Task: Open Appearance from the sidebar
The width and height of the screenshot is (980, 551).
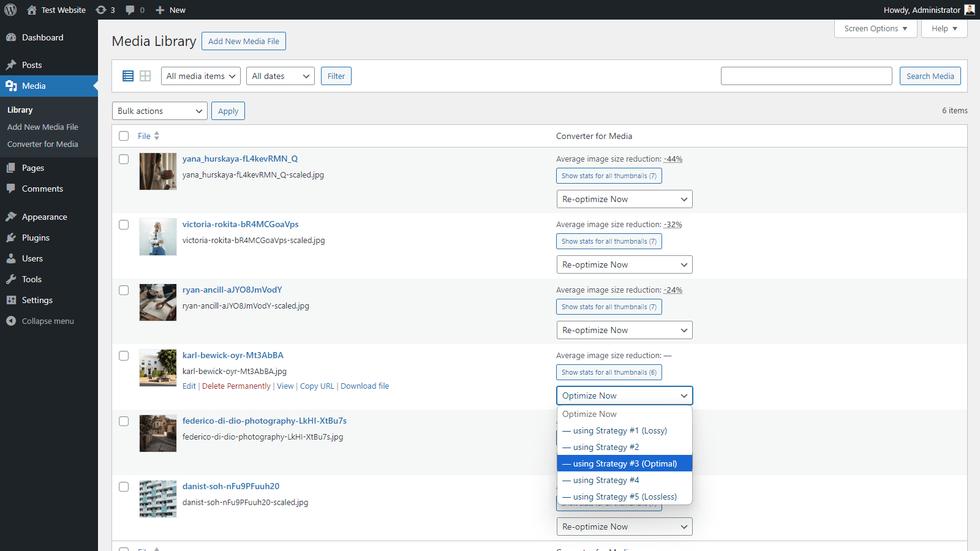Action: (44, 217)
